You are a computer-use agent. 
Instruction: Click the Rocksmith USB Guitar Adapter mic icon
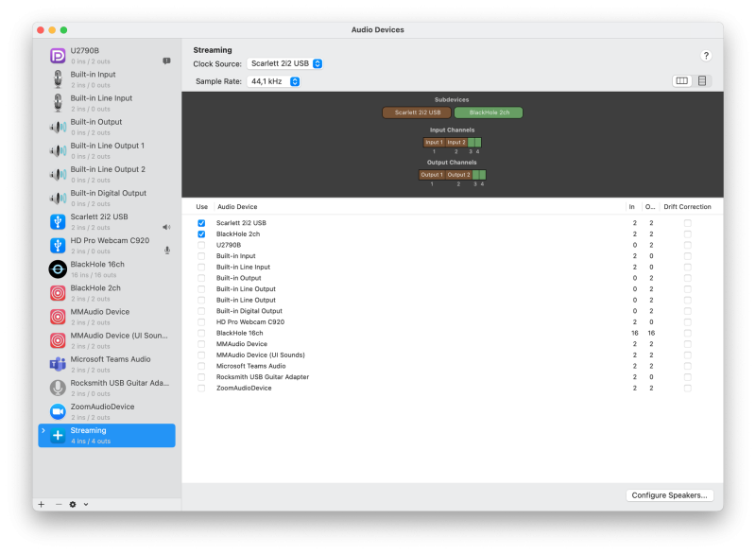click(x=58, y=388)
